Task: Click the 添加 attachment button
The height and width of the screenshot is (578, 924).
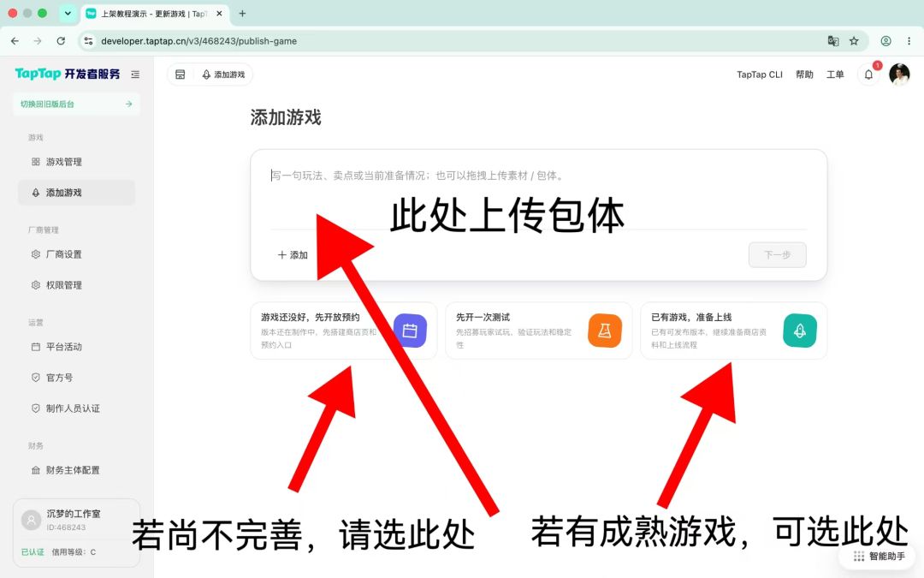Action: tap(293, 255)
